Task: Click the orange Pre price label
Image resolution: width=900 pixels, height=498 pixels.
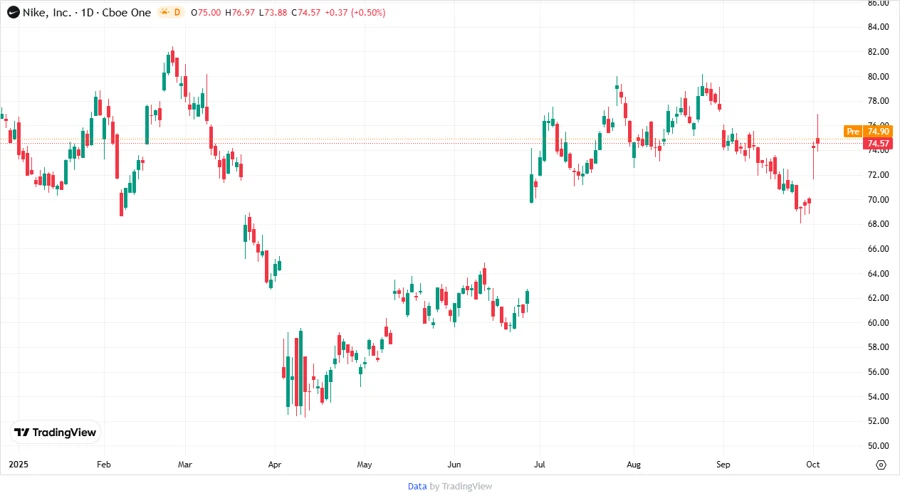Action: tap(853, 131)
